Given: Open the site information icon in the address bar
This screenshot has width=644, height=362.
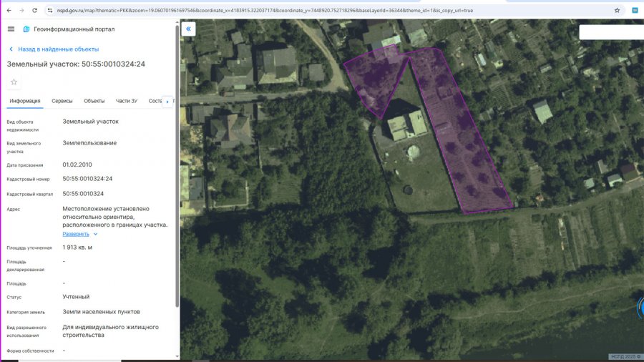Looking at the screenshot, I should [x=50, y=11].
